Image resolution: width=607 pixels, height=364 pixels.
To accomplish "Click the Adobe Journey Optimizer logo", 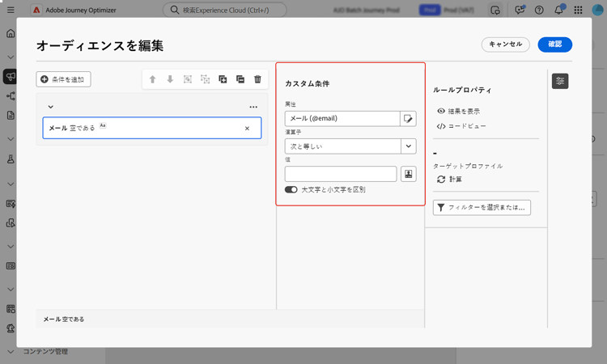I will click(x=36, y=10).
